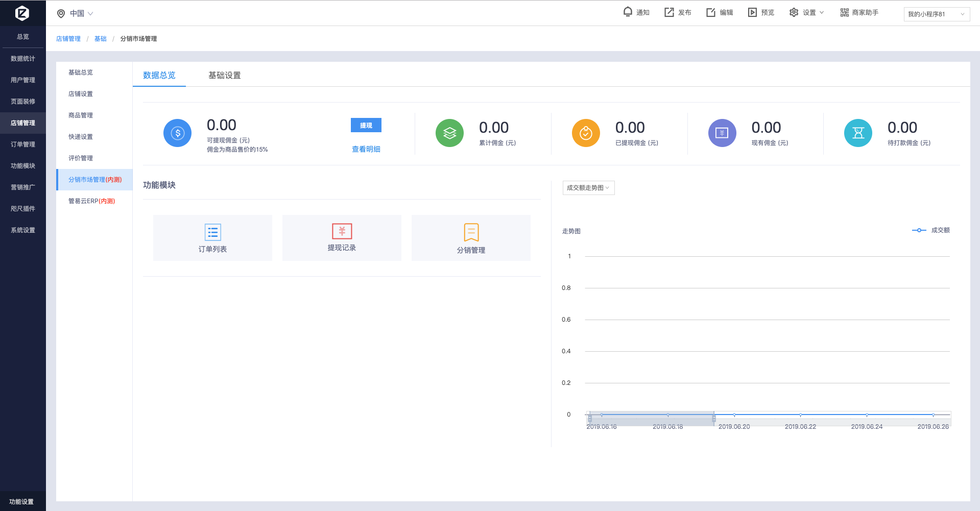This screenshot has width=980, height=511.
Task: Click the app logo in top-left corner
Action: tap(22, 13)
